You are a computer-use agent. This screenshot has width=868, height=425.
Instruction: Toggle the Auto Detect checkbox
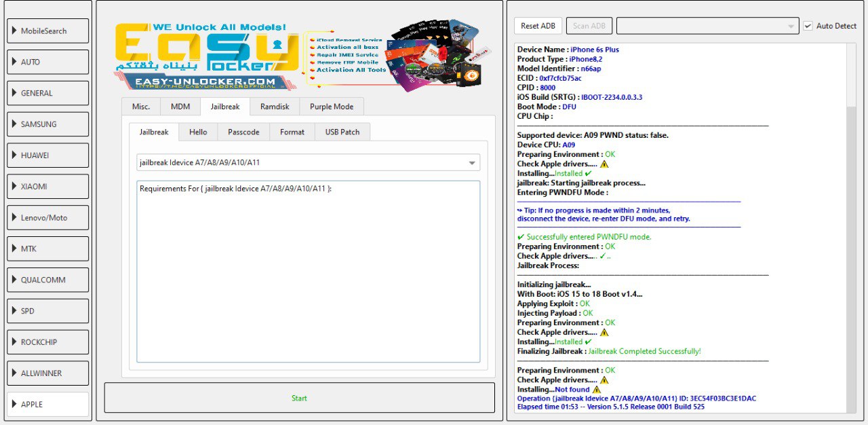808,26
